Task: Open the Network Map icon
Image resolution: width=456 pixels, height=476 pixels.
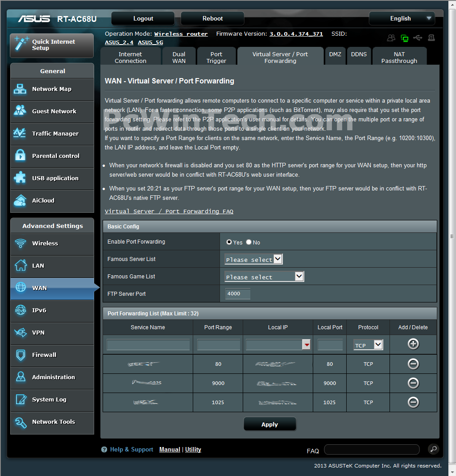Action: pyautogui.click(x=20, y=89)
